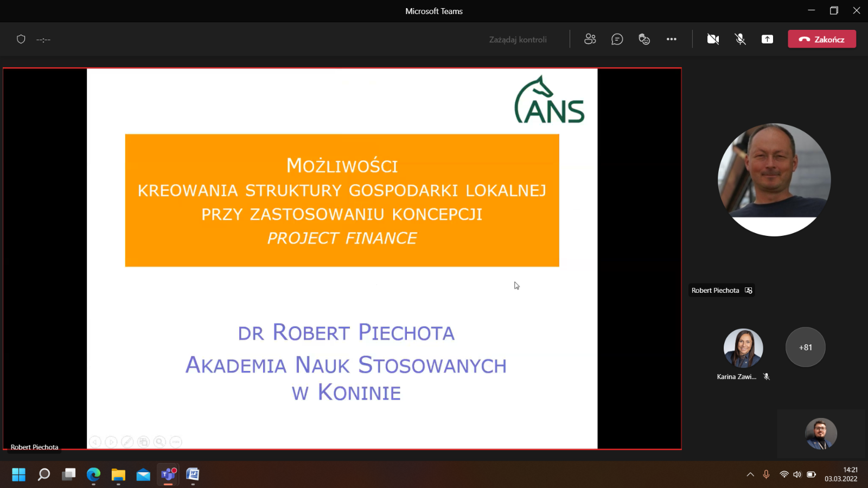Click the volume icon in system tray
Image resolution: width=868 pixels, height=488 pixels.
pyautogui.click(x=797, y=474)
